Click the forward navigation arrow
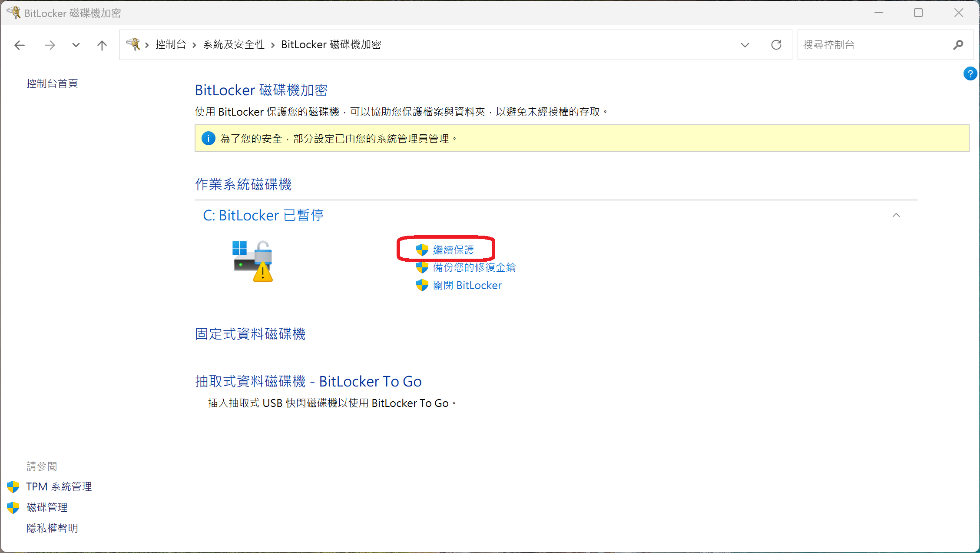Screen dimensions: 980x553 click(50, 45)
